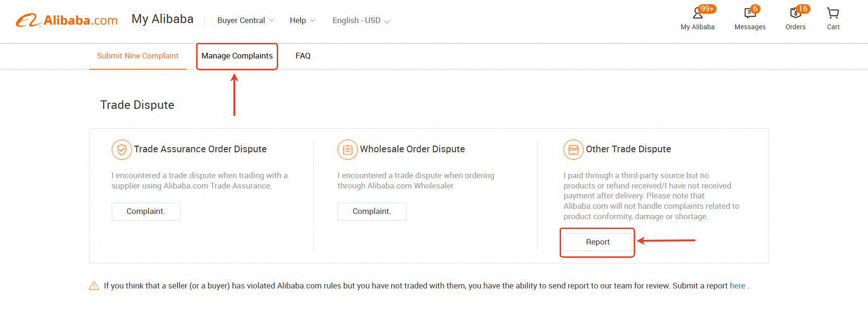Viewport: 868px width, 320px height.
Task: Click the 99+ notification badge
Action: click(707, 8)
